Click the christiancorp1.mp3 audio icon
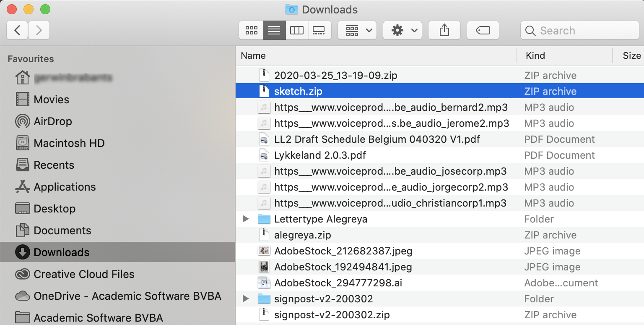 tap(264, 203)
